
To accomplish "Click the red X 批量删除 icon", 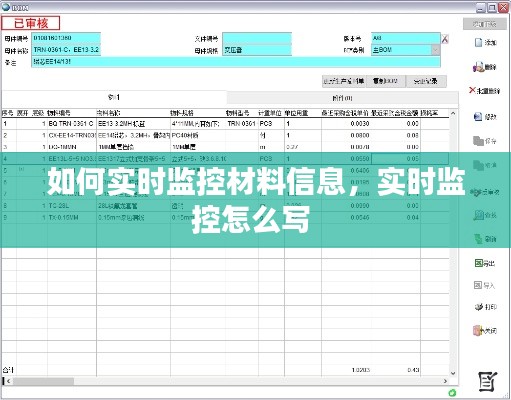I will [x=472, y=90].
